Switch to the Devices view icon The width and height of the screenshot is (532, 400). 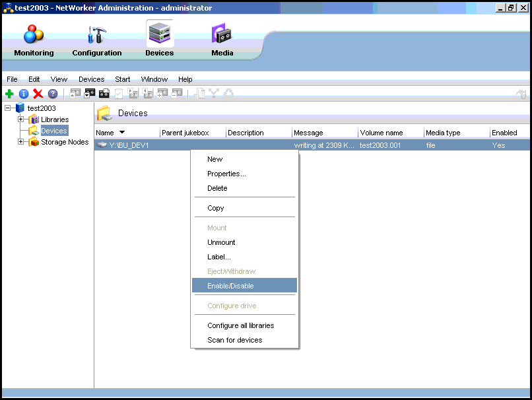(x=160, y=34)
